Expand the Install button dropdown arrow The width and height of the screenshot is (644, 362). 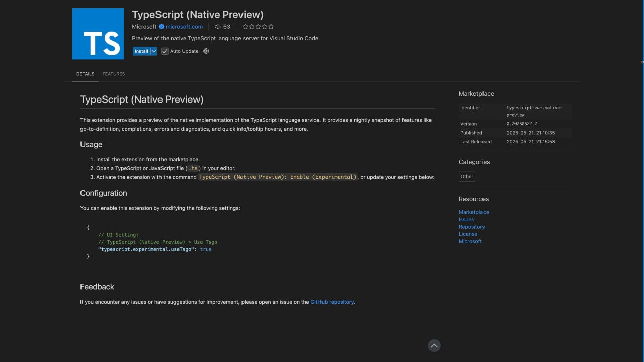[x=154, y=51]
